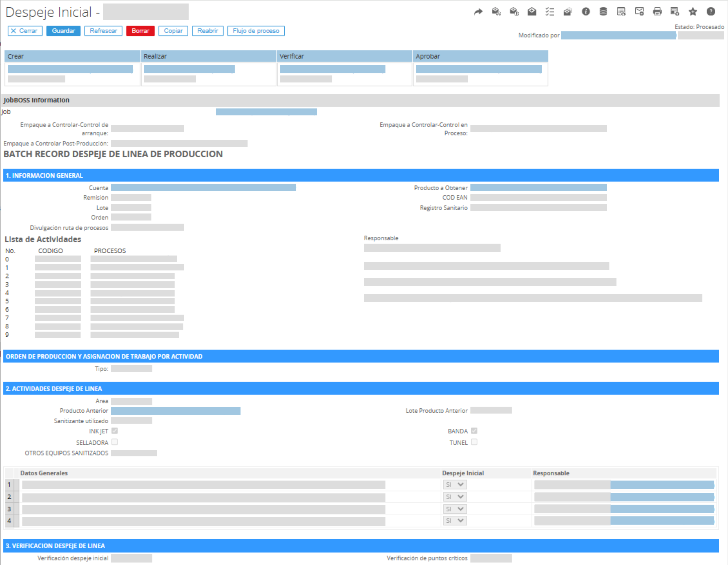Toggle the INK JET checkbox
728x565 pixels.
[x=115, y=431]
